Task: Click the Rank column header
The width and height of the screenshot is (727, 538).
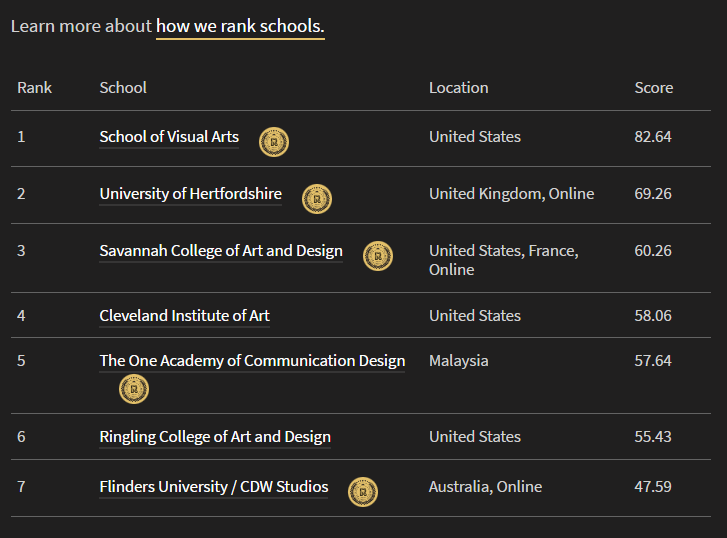Action: [x=34, y=88]
